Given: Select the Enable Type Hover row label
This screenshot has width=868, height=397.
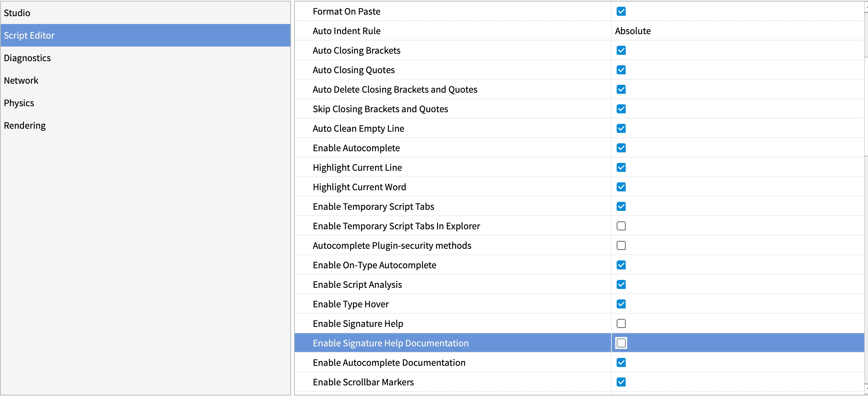Looking at the screenshot, I should click(351, 304).
